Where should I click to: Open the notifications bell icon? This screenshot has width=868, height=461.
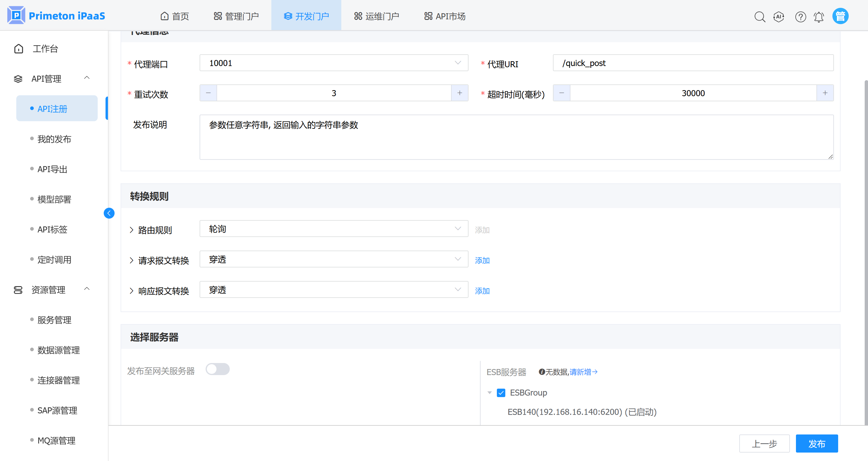coord(819,17)
